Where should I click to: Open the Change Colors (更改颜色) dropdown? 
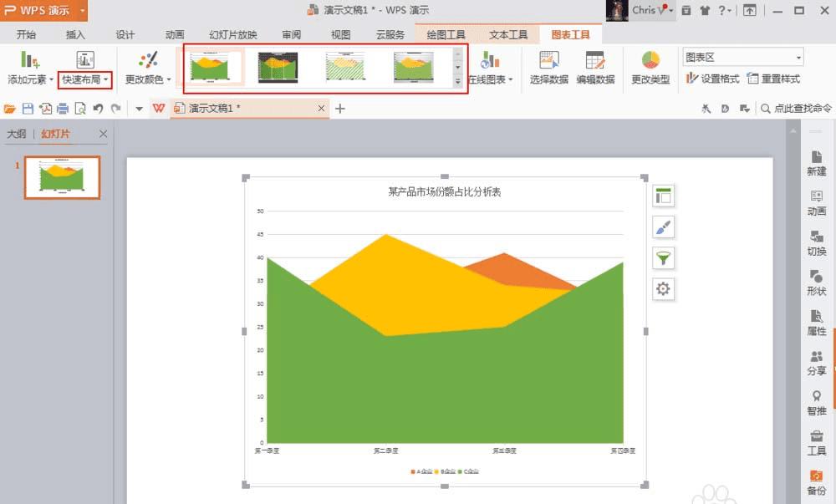pyautogui.click(x=148, y=80)
